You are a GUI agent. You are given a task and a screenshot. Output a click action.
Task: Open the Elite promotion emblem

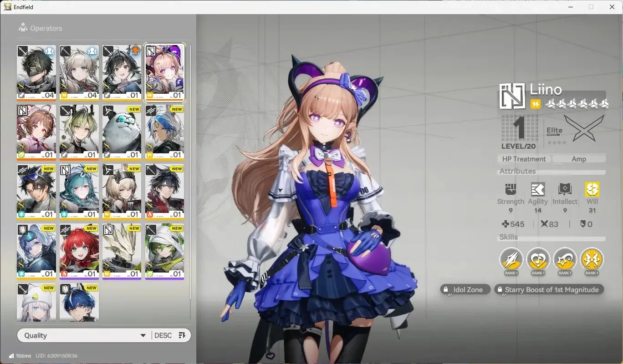[584, 127]
